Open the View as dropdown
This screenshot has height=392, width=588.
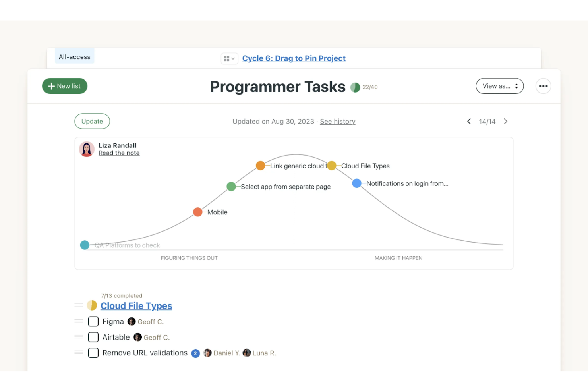(499, 86)
